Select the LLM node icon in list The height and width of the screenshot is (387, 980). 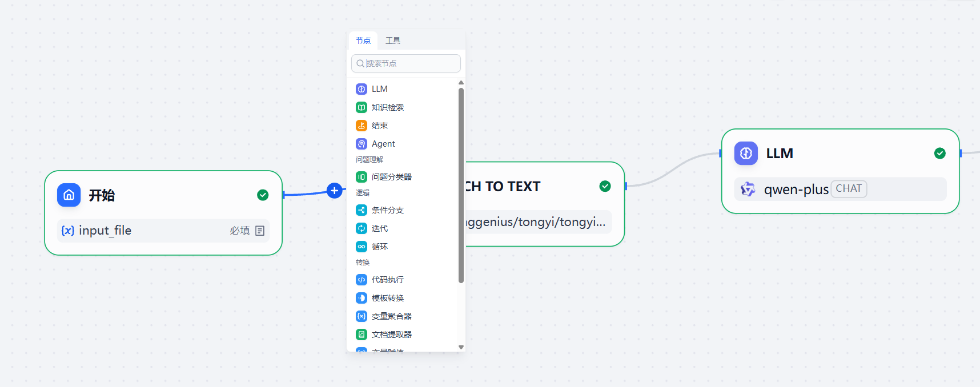(x=362, y=89)
